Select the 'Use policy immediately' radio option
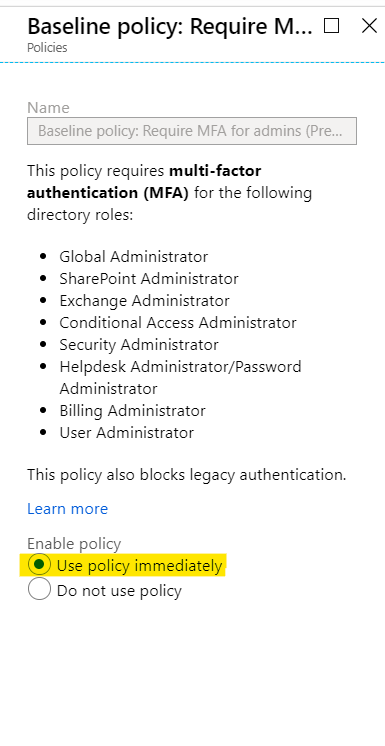Image resolution: width=385 pixels, height=746 pixels. (x=39, y=565)
